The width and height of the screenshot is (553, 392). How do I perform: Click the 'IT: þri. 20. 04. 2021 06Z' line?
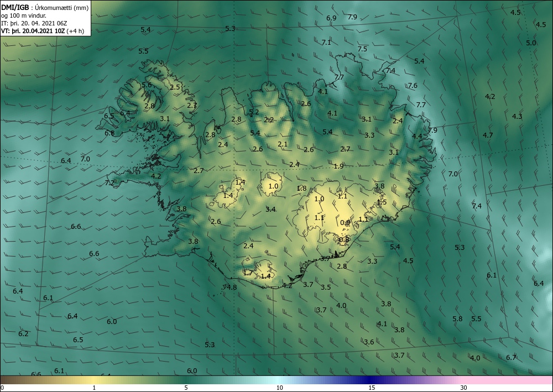click(x=34, y=23)
